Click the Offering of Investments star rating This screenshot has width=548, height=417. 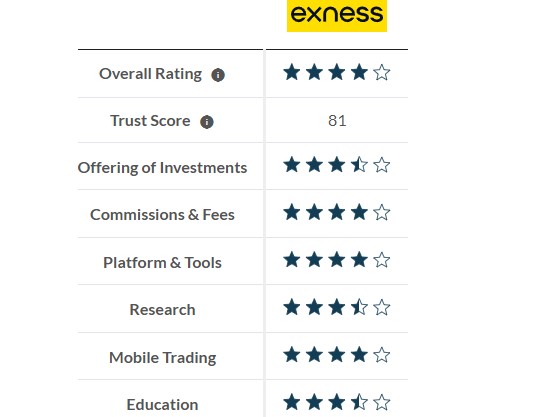[337, 165]
